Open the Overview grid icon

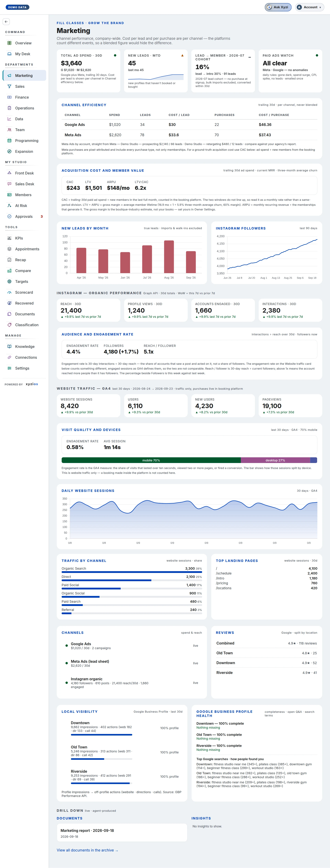click(9, 43)
